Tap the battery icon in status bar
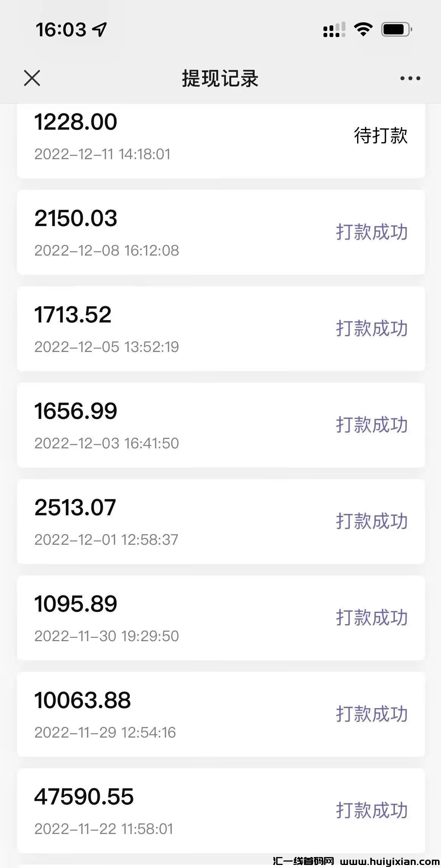441x868 pixels. pyautogui.click(x=396, y=29)
